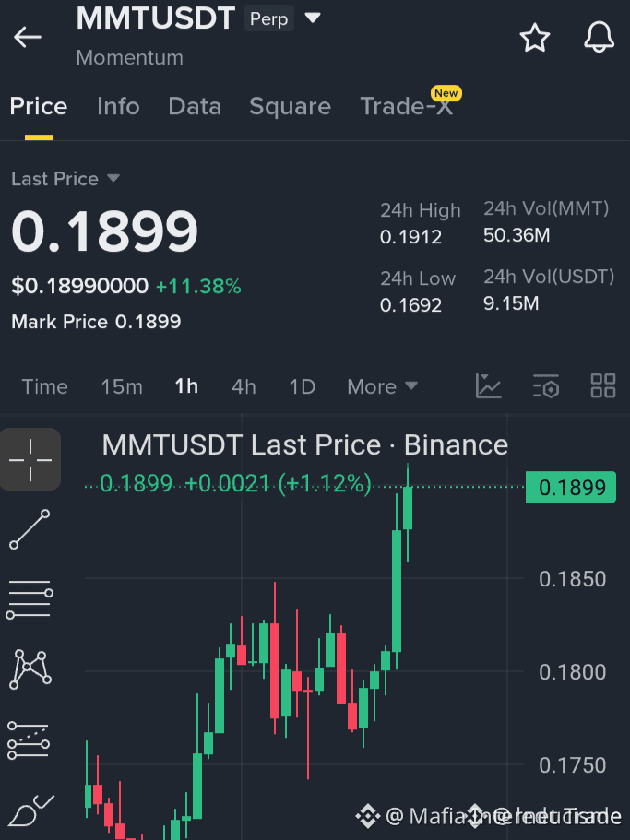Click the 0.1850 price axis label
Viewport: 630px width, 840px height.
click(572, 579)
